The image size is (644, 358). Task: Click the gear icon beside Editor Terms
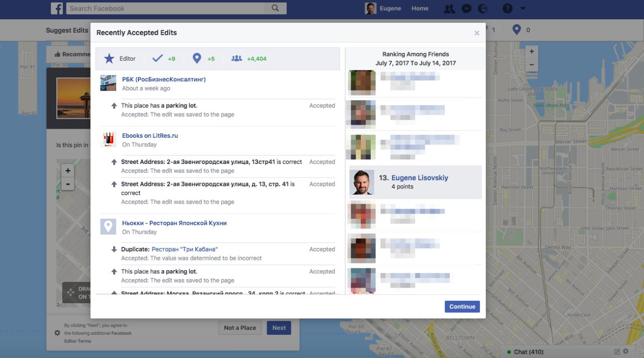(x=57, y=333)
